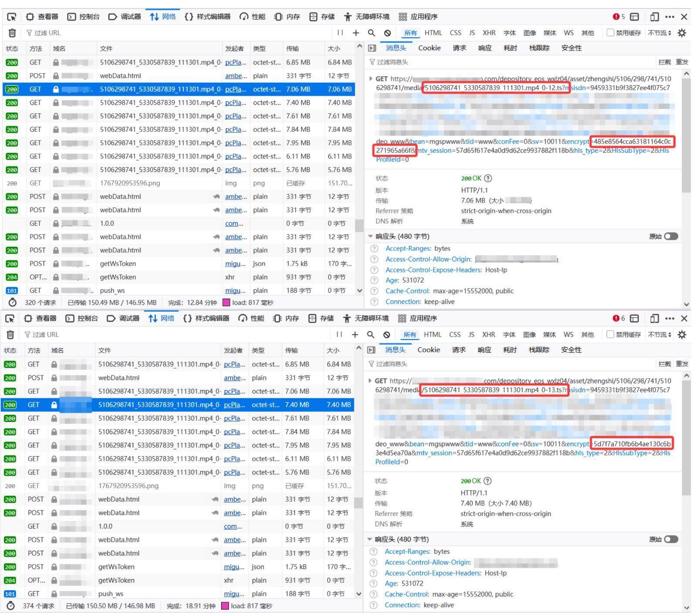Viewport: 692px width, 616px height.
Task: Open request blocking icon in the upper panel
Action: coord(387,33)
